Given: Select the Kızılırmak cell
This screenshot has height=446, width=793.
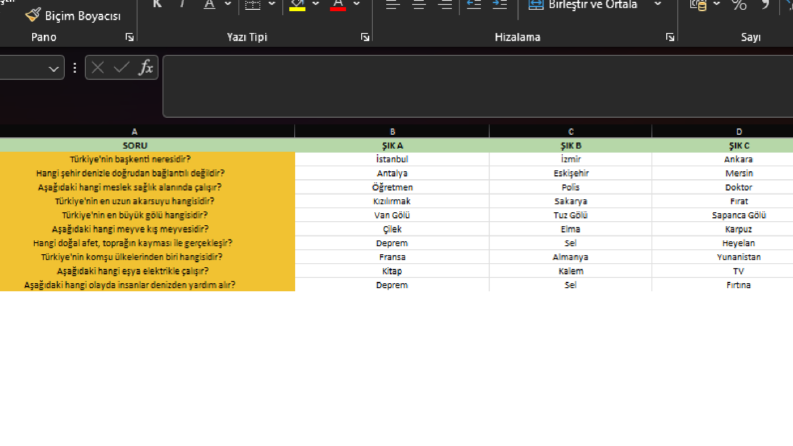Looking at the screenshot, I should (x=392, y=201).
